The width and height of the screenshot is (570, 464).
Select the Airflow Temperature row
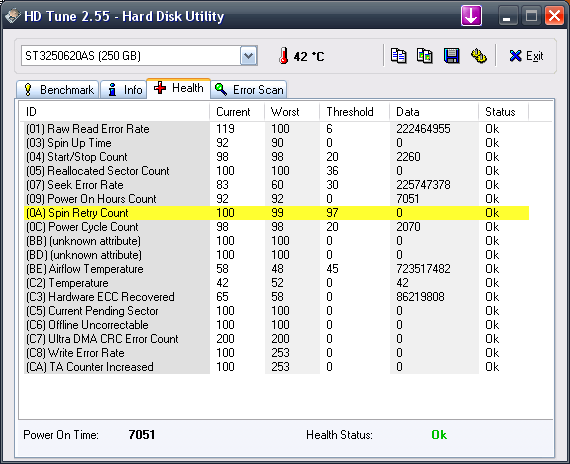(276, 269)
